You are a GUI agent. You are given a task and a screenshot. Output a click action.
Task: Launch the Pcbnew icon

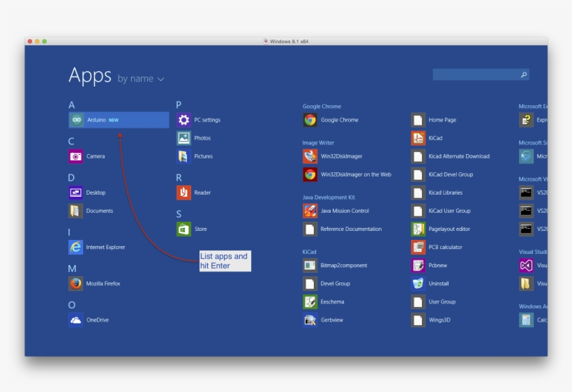[x=418, y=266]
